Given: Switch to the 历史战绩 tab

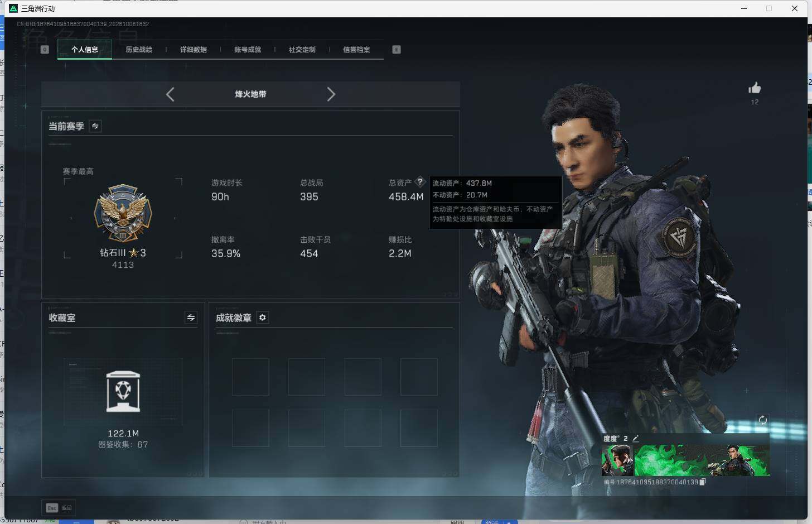Looking at the screenshot, I should 139,50.
